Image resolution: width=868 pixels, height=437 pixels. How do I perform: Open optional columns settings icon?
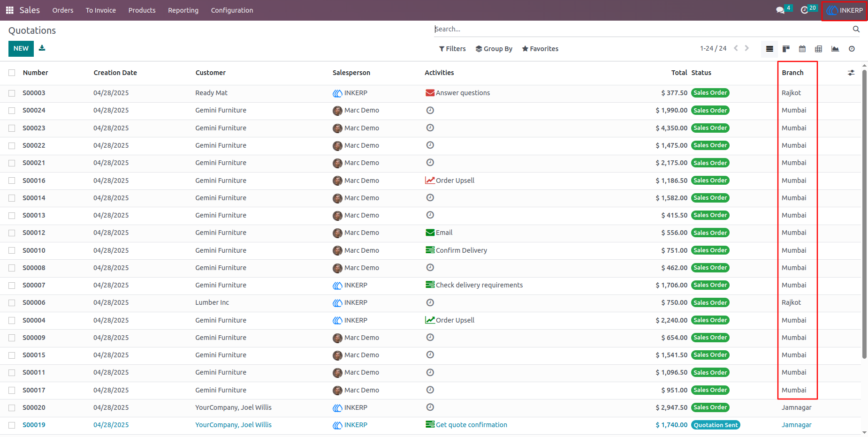click(x=851, y=73)
